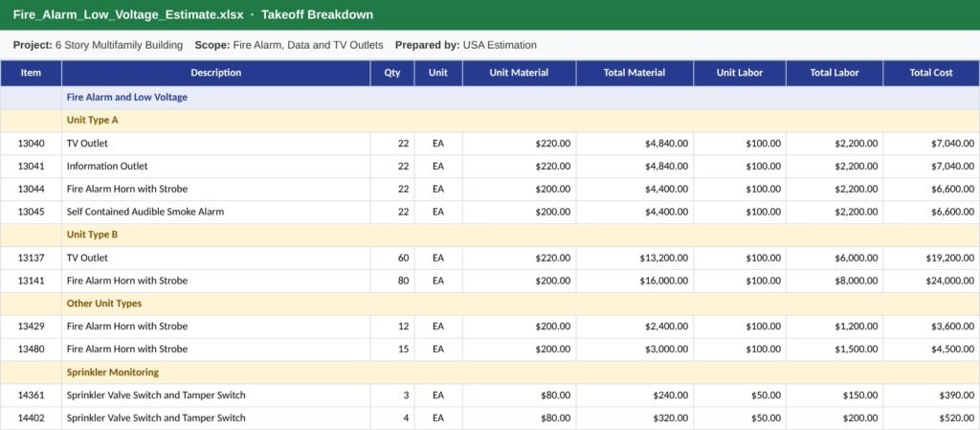Click the Information Outlet description cell
The width and height of the screenshot is (980, 430).
tap(215, 167)
